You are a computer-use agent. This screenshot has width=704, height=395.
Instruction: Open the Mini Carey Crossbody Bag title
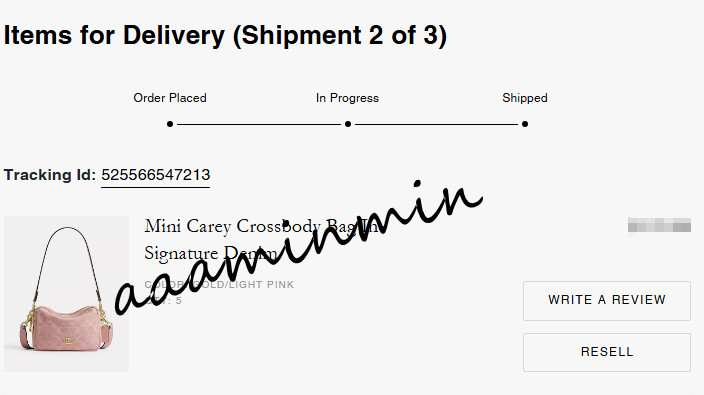pyautogui.click(x=265, y=240)
